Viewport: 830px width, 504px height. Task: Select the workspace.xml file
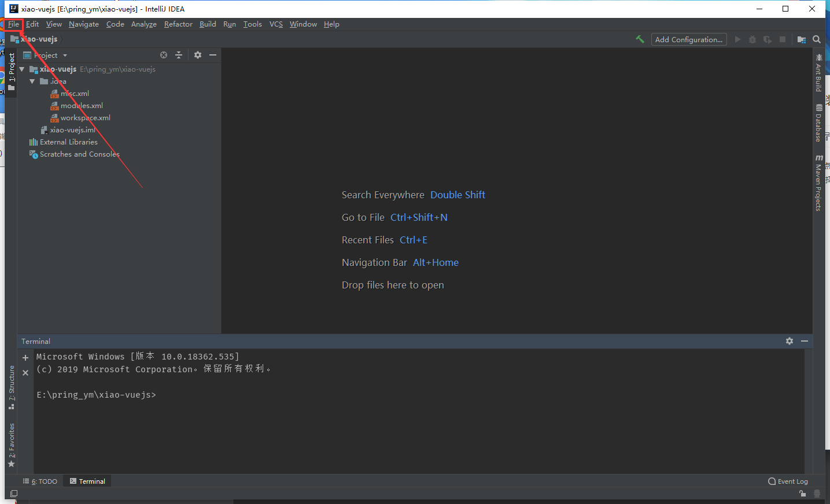pos(84,117)
